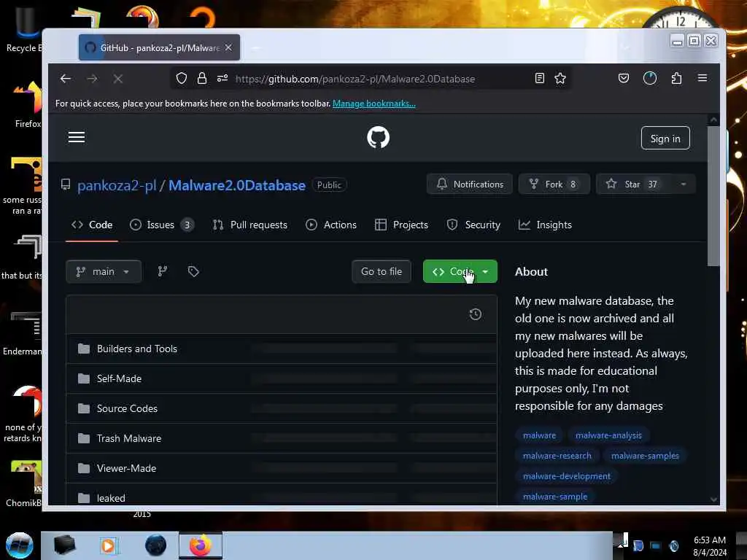Bookmark this page with star icon
The width and height of the screenshot is (747, 560).
[x=560, y=79]
